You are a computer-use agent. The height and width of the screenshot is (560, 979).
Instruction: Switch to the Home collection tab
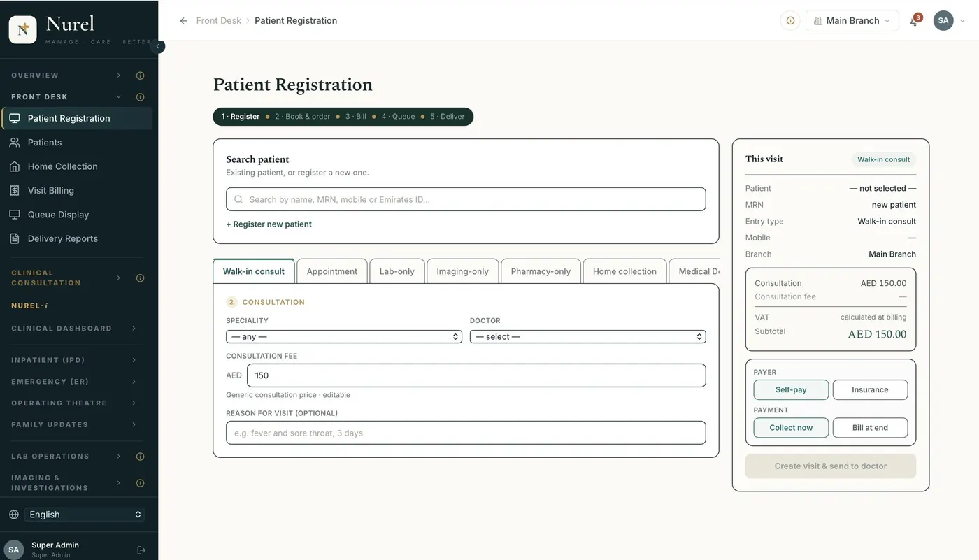point(624,271)
